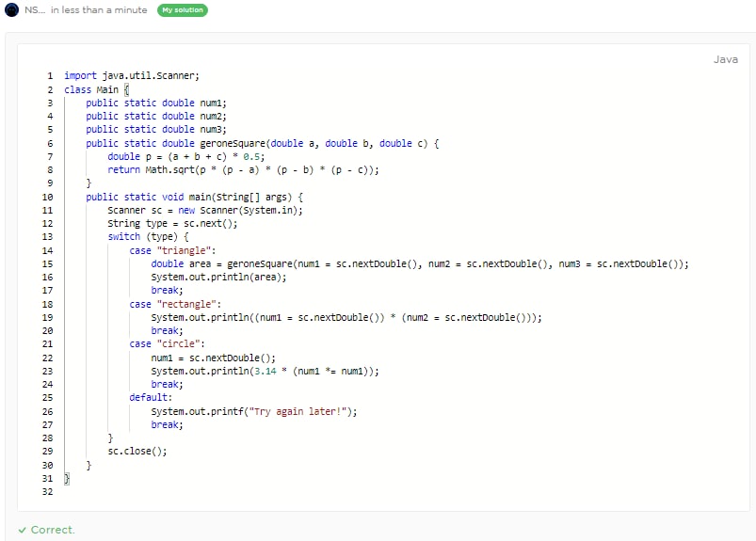Click the 'Correct.' status text

click(x=53, y=530)
